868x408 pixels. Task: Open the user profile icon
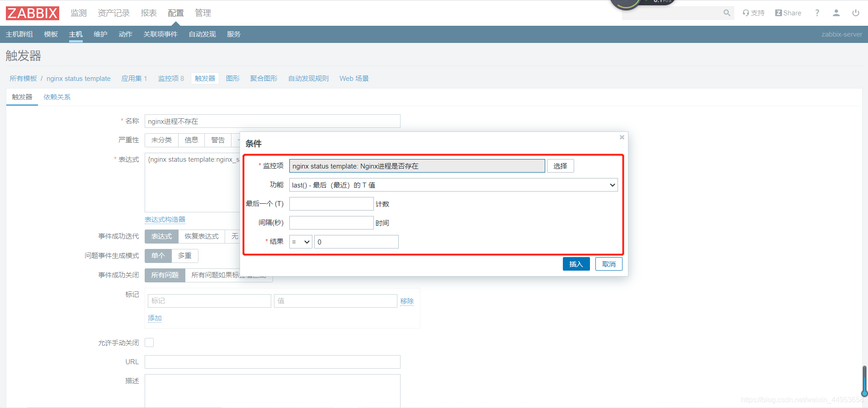click(x=836, y=13)
